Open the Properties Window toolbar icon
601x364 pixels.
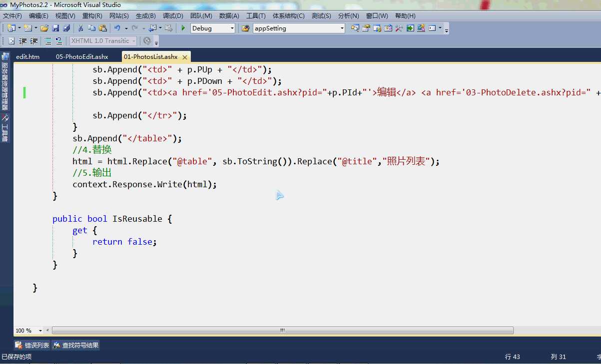click(x=366, y=28)
